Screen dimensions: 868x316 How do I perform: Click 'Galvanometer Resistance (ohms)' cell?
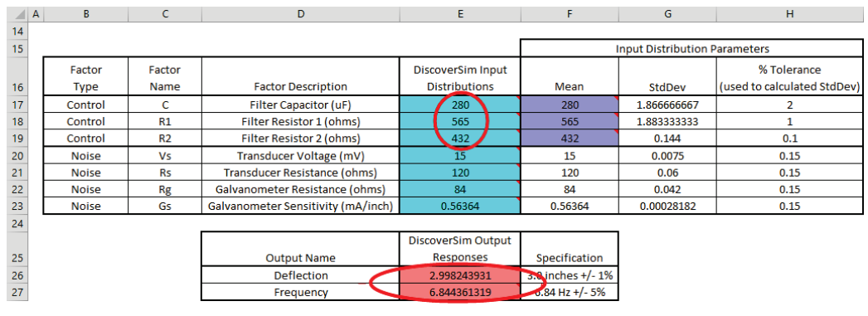pyautogui.click(x=301, y=189)
